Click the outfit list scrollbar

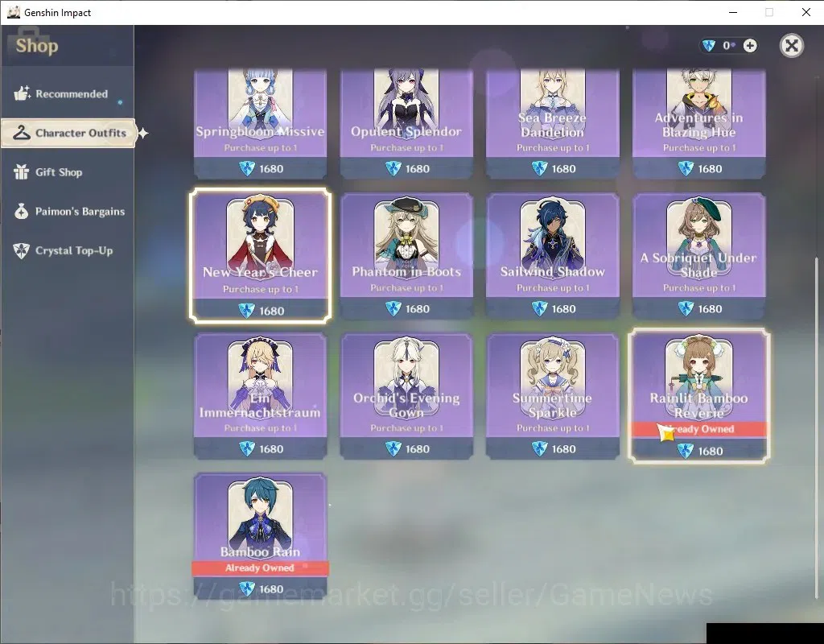pyautogui.click(x=816, y=427)
